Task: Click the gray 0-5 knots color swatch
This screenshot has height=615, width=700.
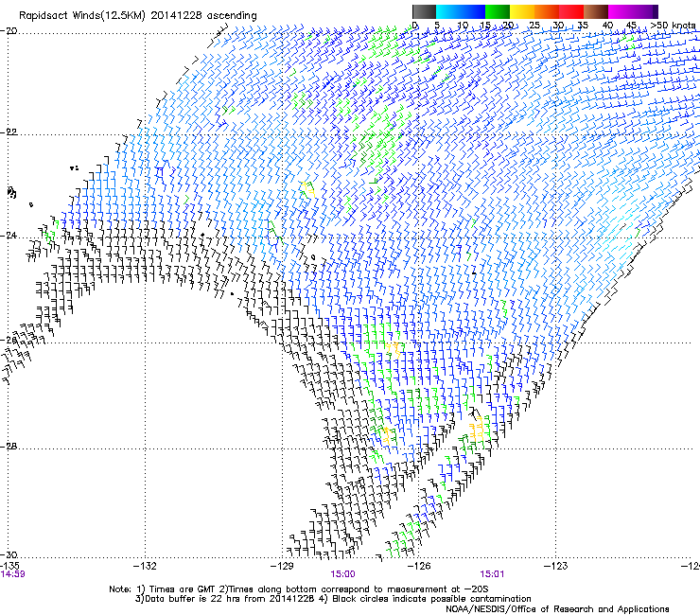Action: (x=424, y=11)
